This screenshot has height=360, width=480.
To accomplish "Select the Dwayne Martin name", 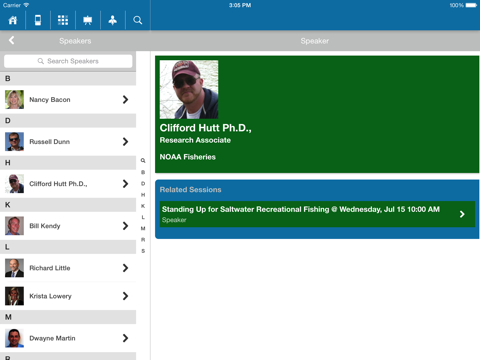I will pos(52,338).
